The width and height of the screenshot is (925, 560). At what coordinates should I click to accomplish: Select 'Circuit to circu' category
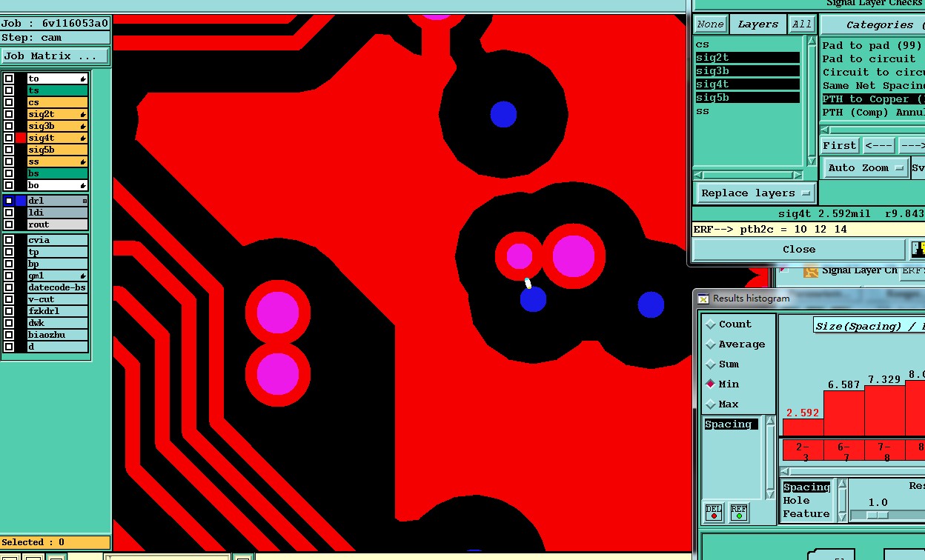873,72
